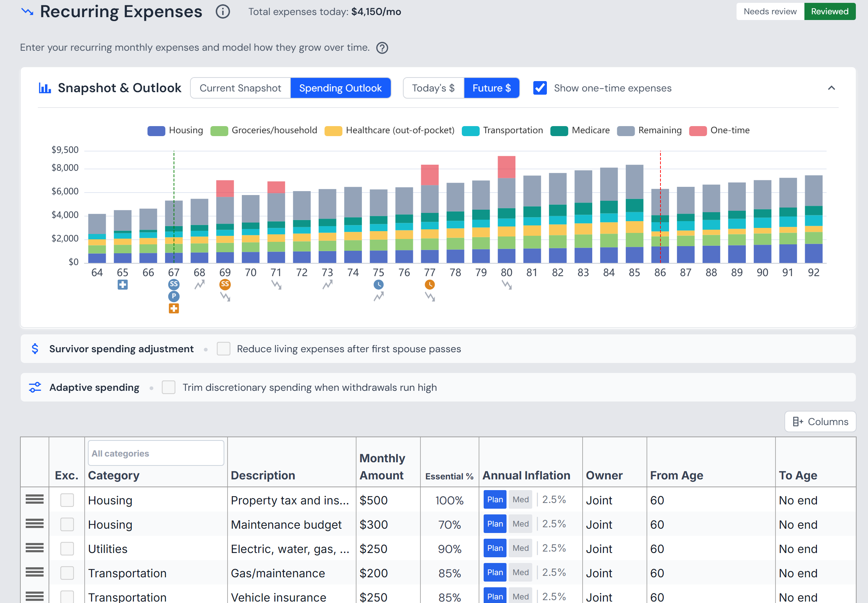Click the drag handle for Utilities row
Viewport: 868px width, 603px height.
[x=34, y=548]
